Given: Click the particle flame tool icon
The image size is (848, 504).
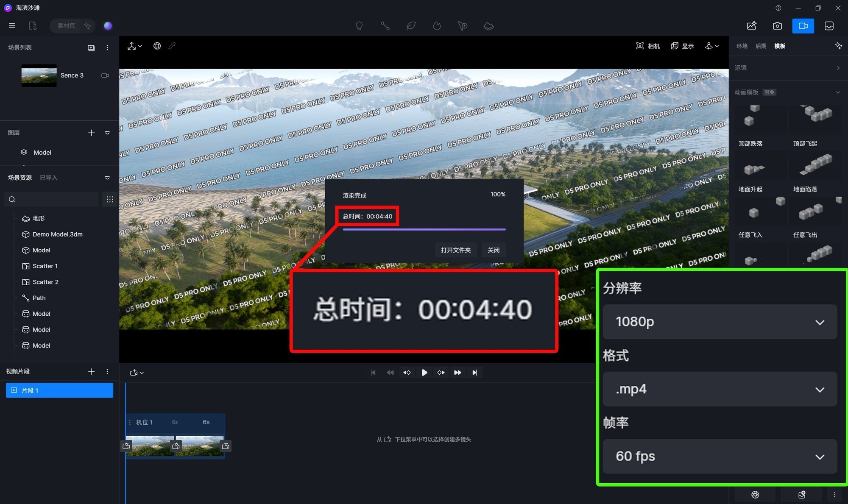Looking at the screenshot, I should pos(437,25).
